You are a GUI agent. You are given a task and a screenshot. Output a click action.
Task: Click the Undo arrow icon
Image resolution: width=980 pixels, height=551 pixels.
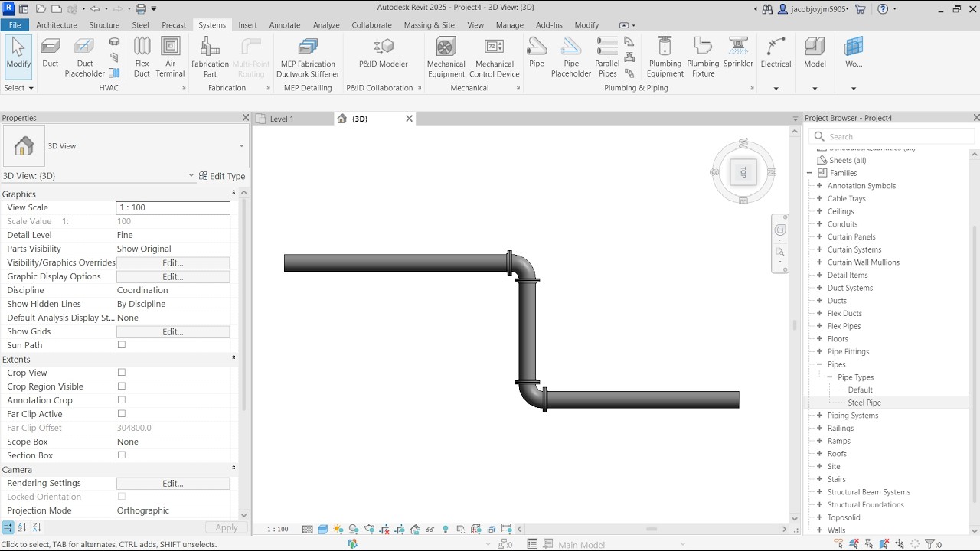(95, 9)
